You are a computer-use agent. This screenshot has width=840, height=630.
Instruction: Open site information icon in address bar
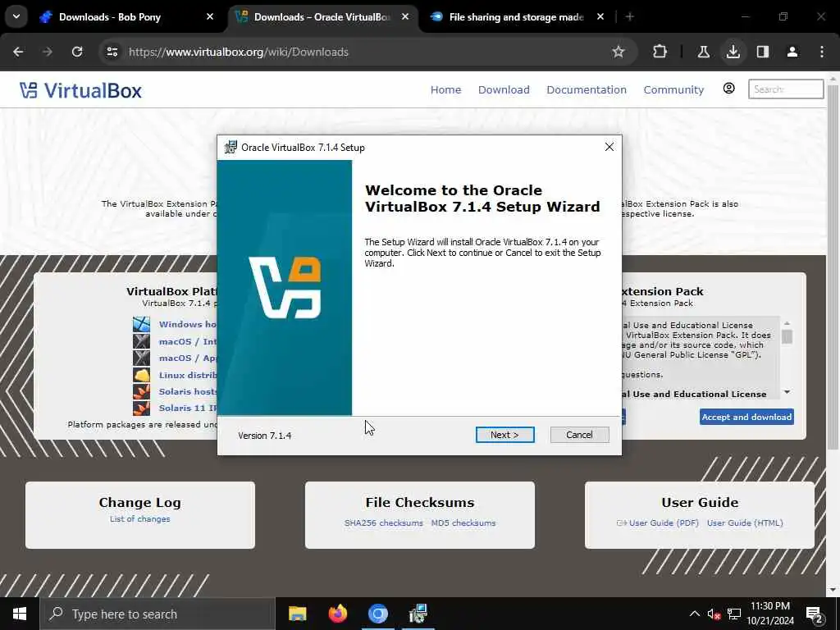(112, 52)
